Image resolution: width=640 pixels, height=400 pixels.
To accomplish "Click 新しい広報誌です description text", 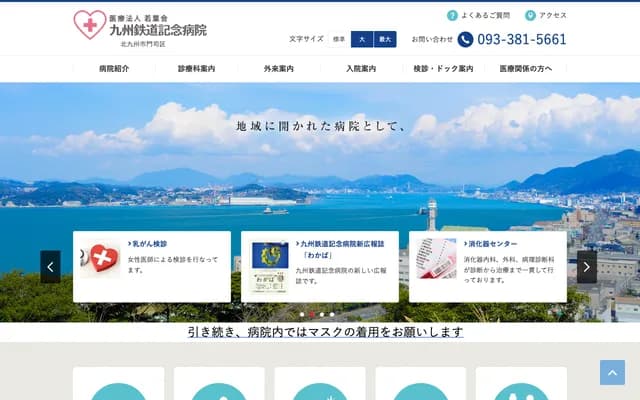I will [x=341, y=276].
